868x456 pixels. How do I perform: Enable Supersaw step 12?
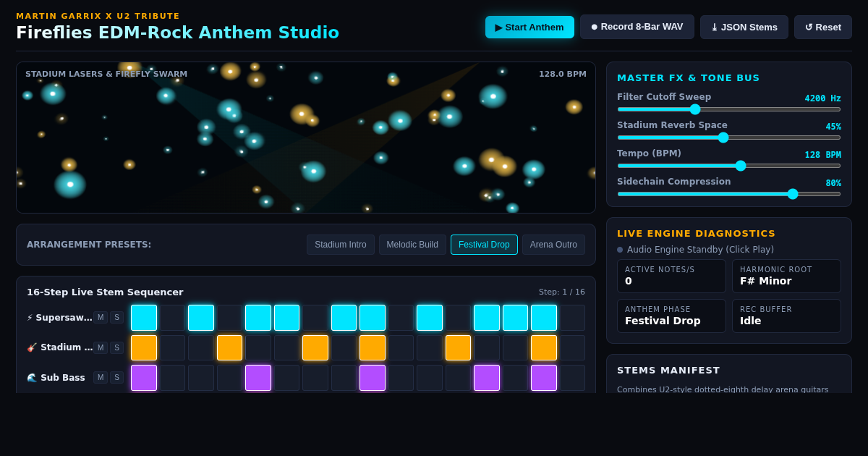click(458, 318)
